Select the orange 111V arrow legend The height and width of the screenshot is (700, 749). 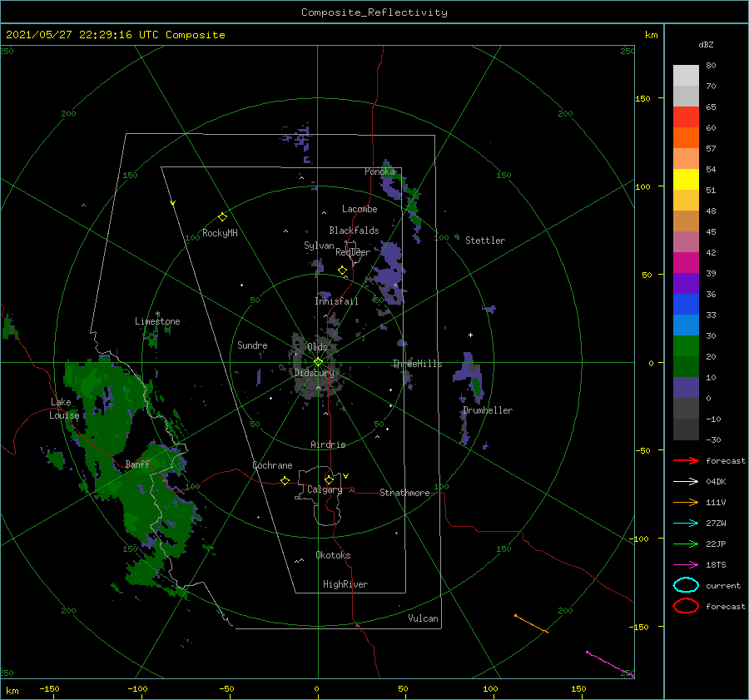point(686,502)
